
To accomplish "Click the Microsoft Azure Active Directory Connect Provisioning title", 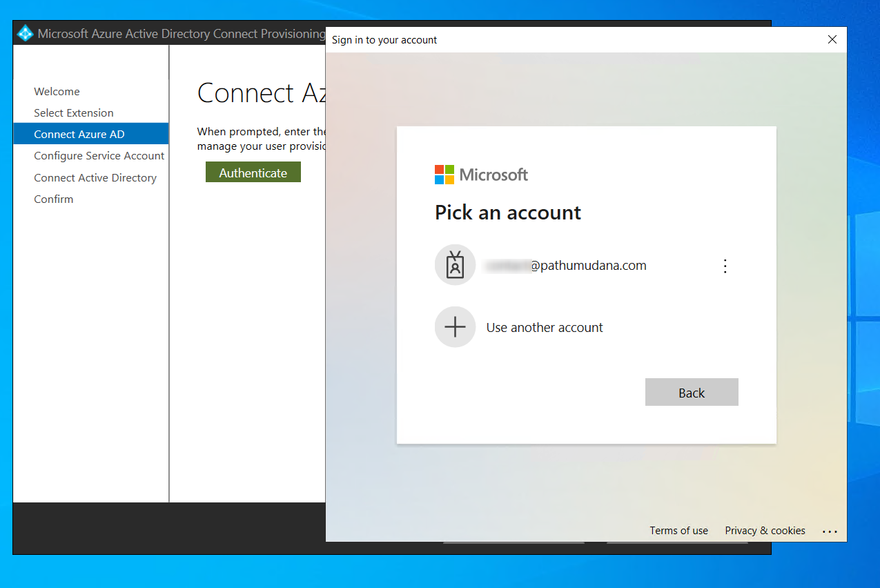I will [181, 33].
